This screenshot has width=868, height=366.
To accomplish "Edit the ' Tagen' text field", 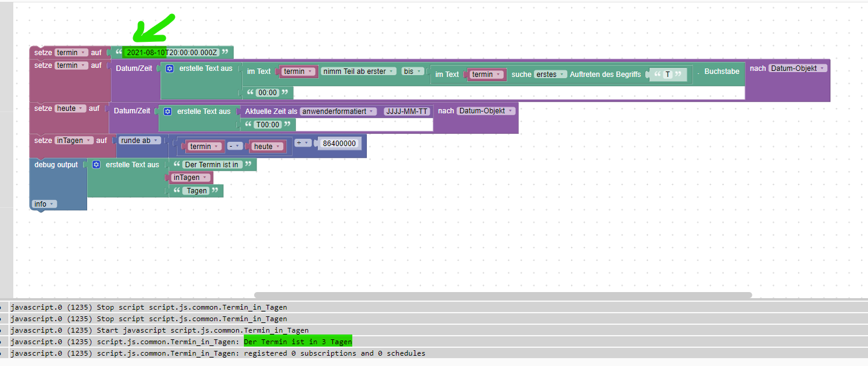I will click(197, 191).
